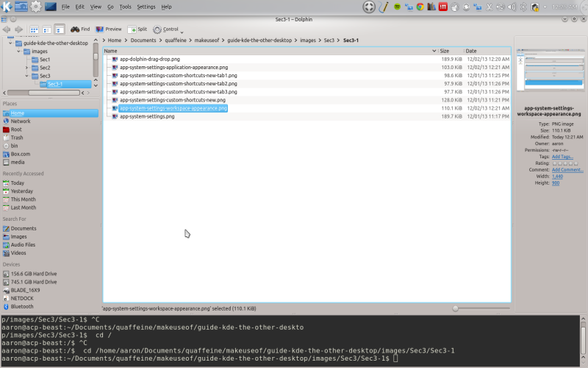Expand the Sec2 folder in tree

pos(26,68)
